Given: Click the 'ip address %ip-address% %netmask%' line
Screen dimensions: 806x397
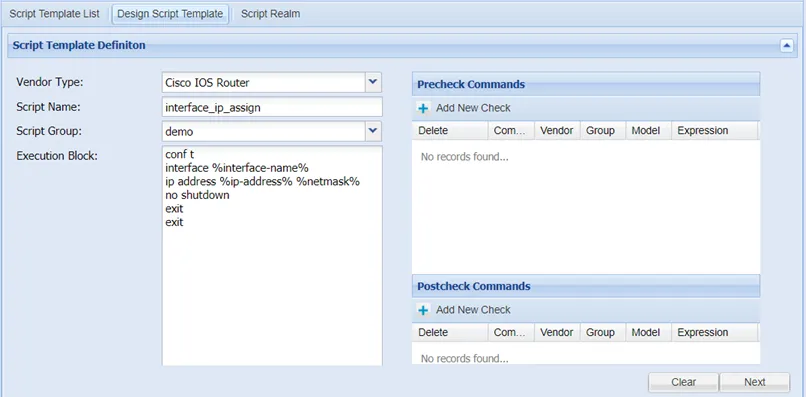Looking at the screenshot, I should [262, 182].
